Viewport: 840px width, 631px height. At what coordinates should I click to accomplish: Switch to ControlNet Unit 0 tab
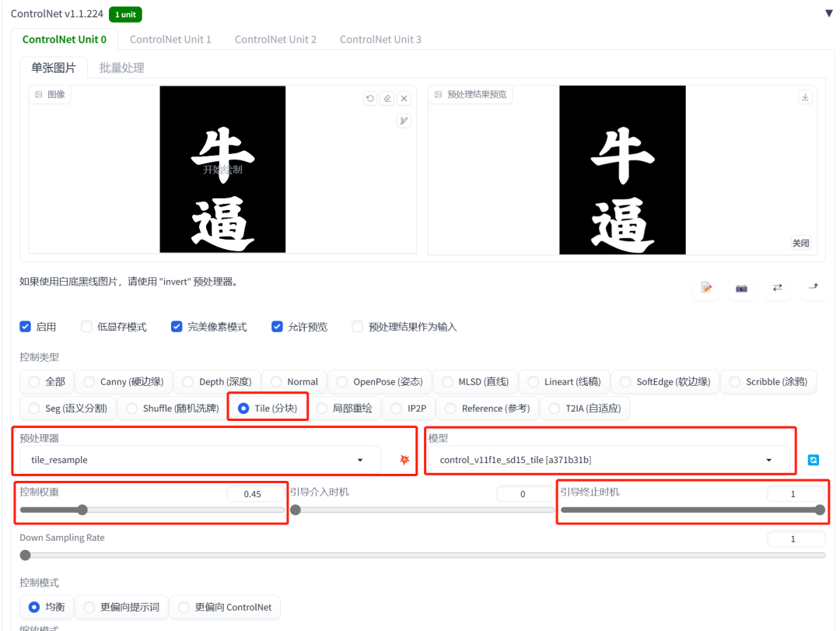coord(65,39)
